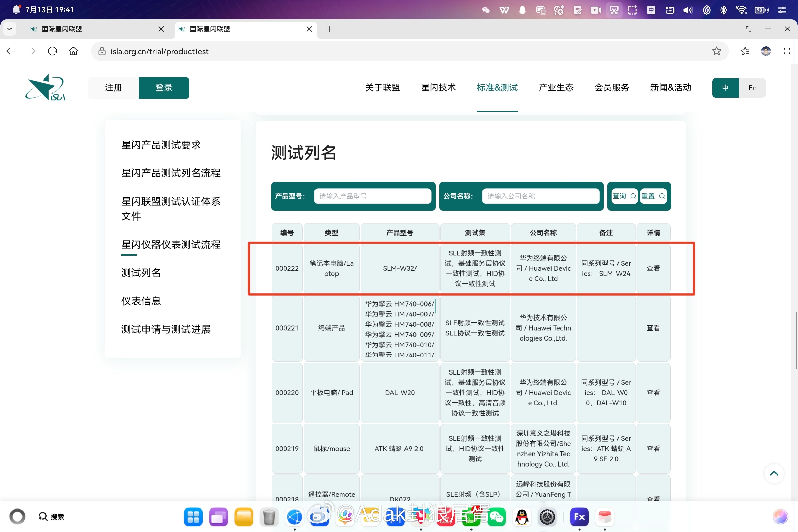Open the 标准&测试 menu
The image size is (798, 532).
point(497,87)
